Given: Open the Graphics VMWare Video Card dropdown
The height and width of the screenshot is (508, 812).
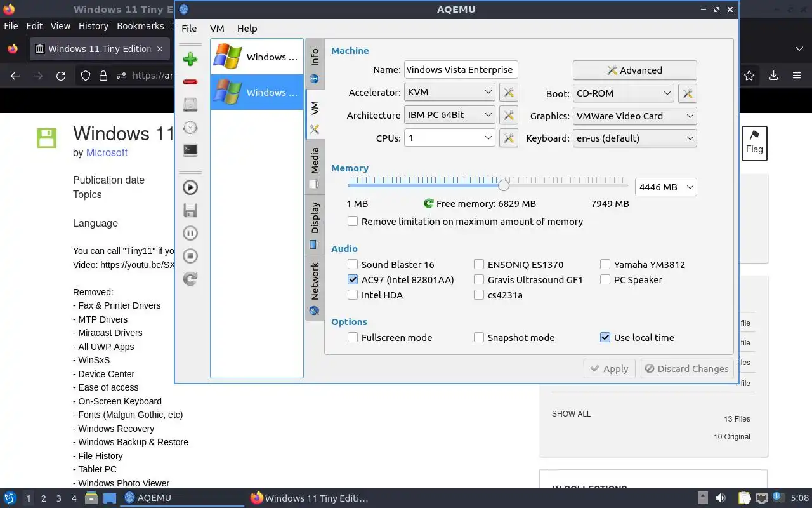Looking at the screenshot, I should pyautogui.click(x=634, y=116).
